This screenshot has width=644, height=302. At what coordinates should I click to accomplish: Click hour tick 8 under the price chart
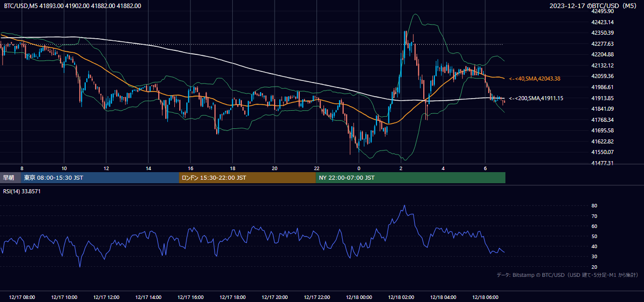point(22,168)
